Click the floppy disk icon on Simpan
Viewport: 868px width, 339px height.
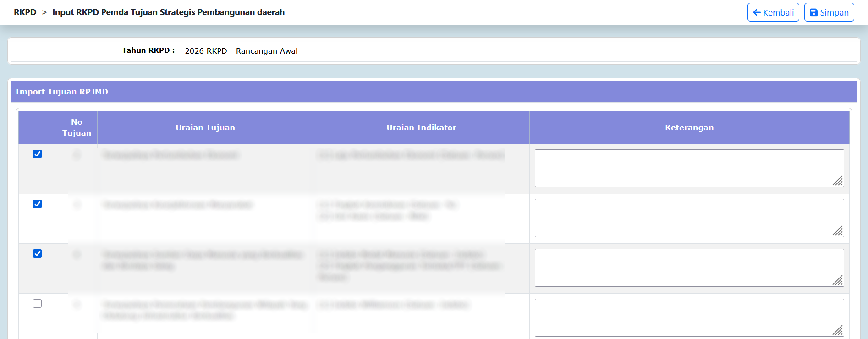click(813, 12)
